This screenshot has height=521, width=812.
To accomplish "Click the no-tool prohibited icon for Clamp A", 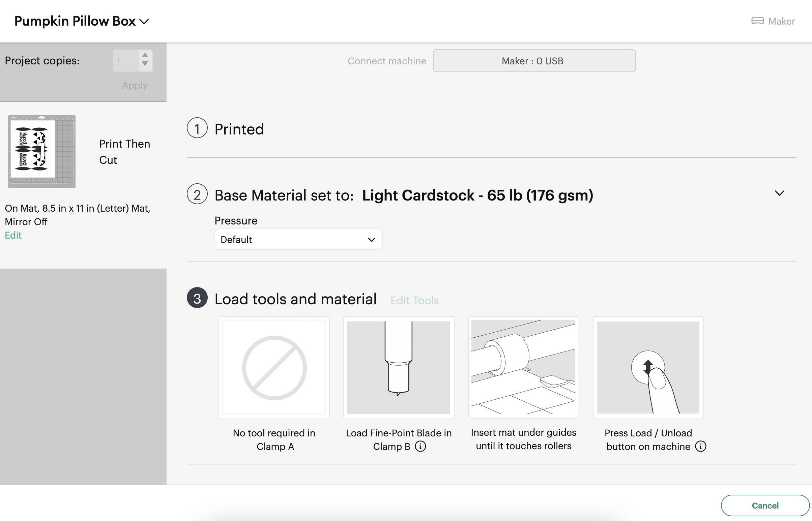I will coord(274,368).
